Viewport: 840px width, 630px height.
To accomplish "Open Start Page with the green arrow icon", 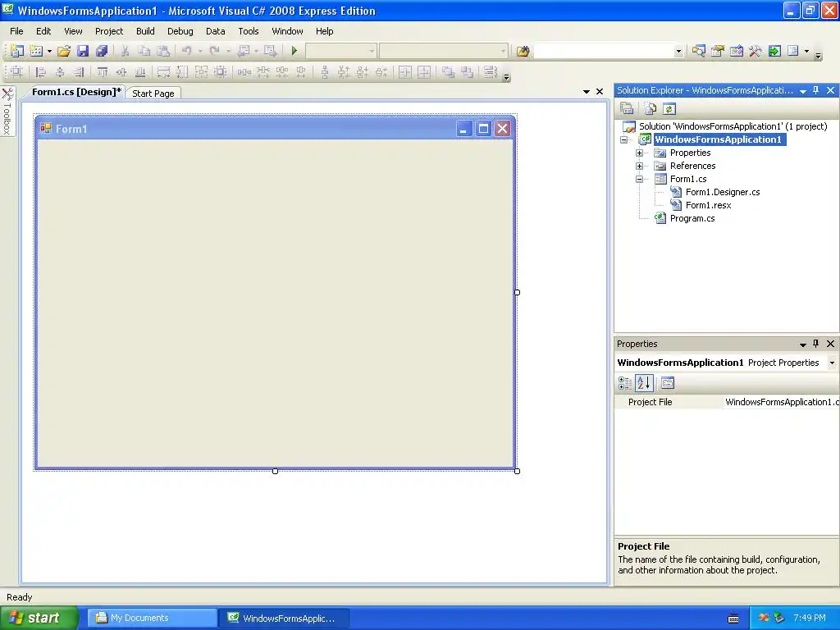I will (774, 51).
